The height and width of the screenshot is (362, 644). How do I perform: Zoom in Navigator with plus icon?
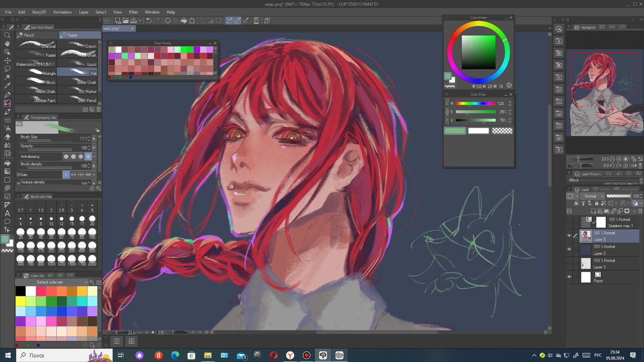click(619, 159)
